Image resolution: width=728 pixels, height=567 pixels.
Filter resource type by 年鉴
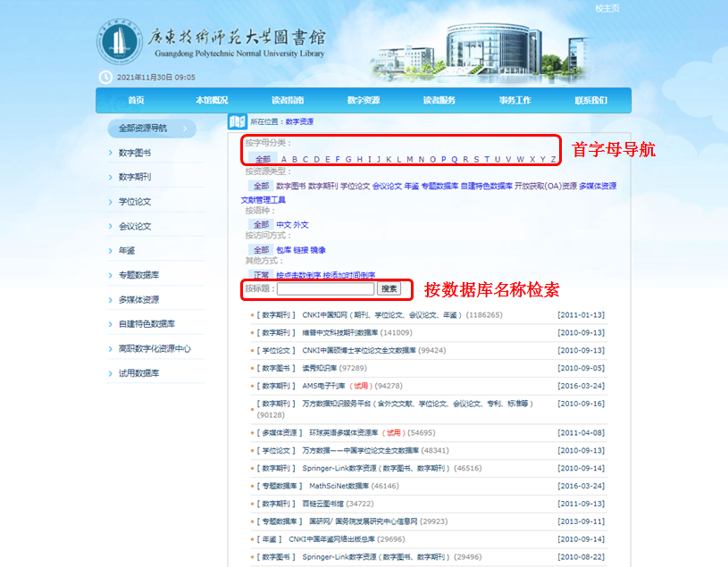coord(411,186)
